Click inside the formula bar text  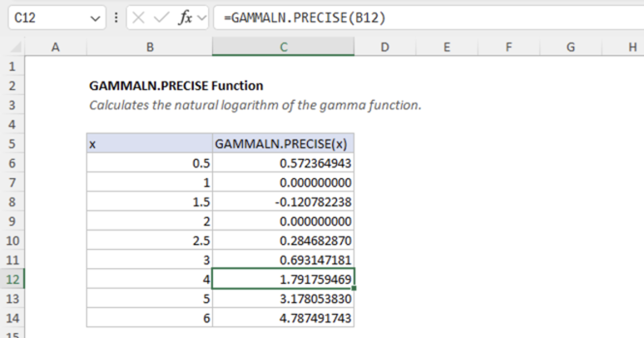click(322, 18)
